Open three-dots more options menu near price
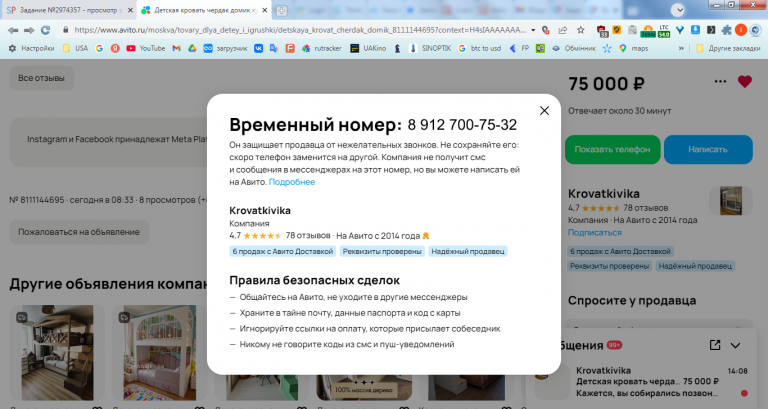This screenshot has width=768, height=409. click(x=720, y=82)
